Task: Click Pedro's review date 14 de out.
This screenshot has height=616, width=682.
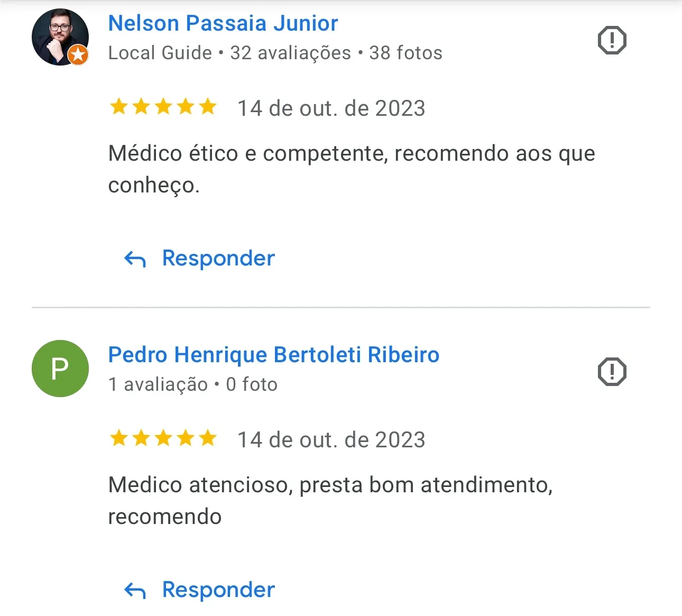Action: (x=331, y=440)
